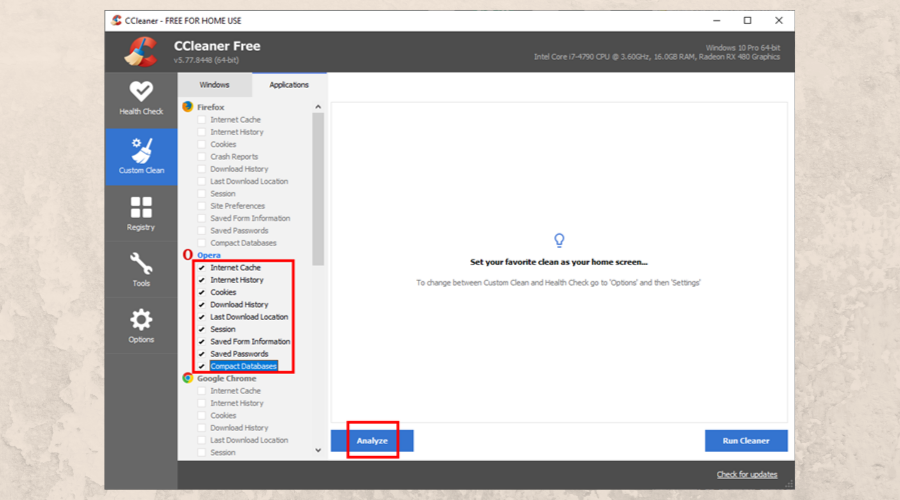Screen dimensions: 900x500
Task: Click the Run Cleaner button
Action: point(746,441)
